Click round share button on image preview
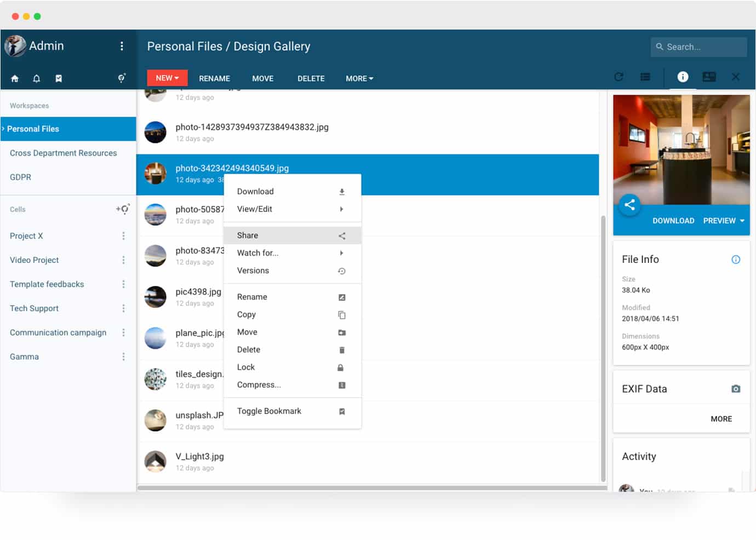 click(629, 205)
